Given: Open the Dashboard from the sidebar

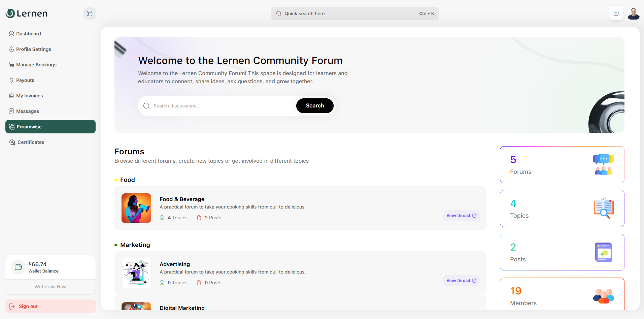Looking at the screenshot, I should pyautogui.click(x=28, y=34).
